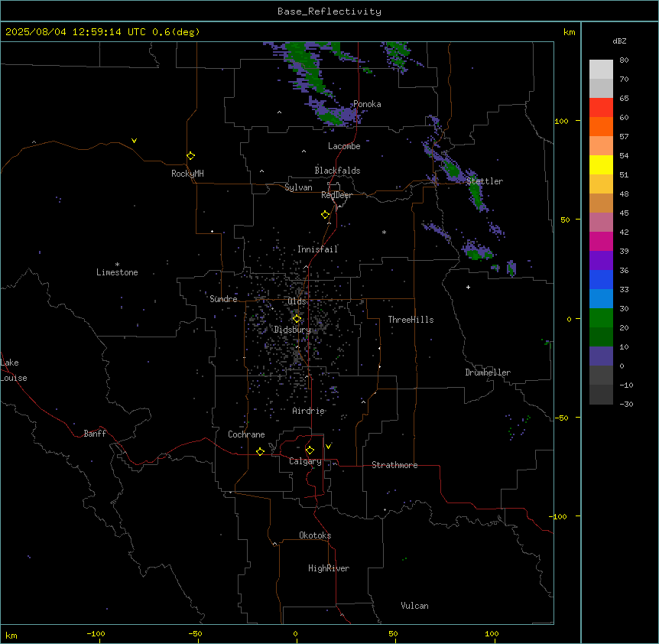Click the Vulcan label
The image size is (659, 644).
tap(415, 606)
